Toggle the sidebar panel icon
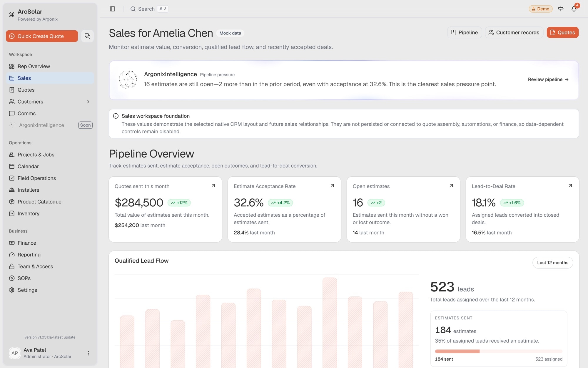 click(x=112, y=9)
